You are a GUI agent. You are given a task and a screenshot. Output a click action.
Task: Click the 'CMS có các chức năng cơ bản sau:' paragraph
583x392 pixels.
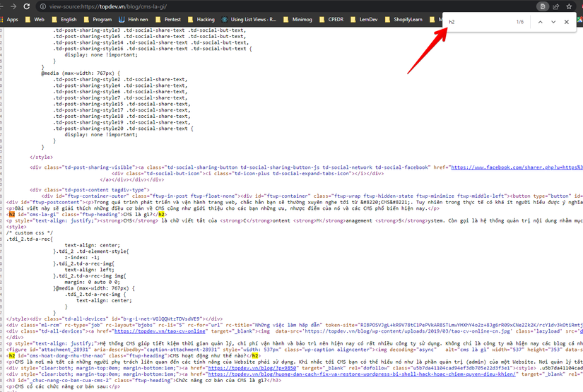point(63,386)
